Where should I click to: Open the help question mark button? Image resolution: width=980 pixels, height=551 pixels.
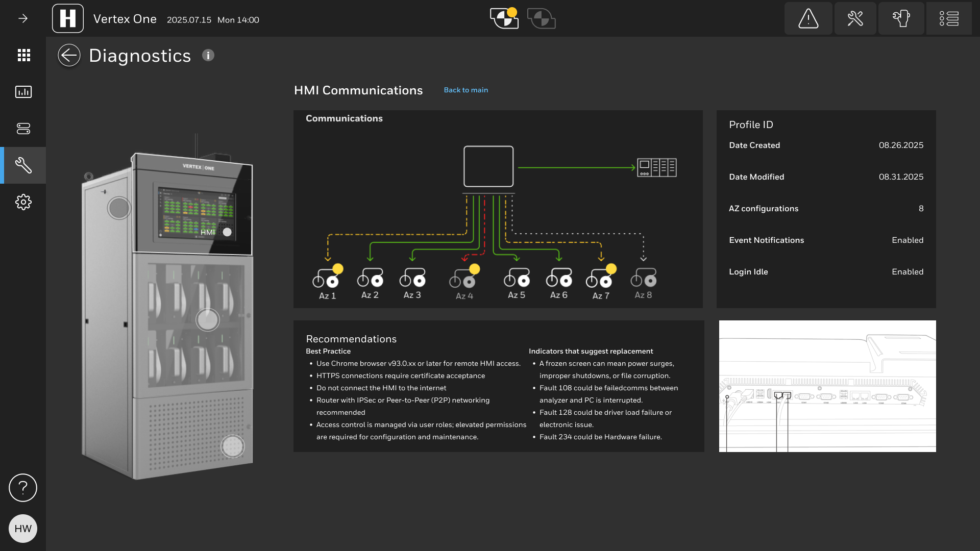(23, 488)
